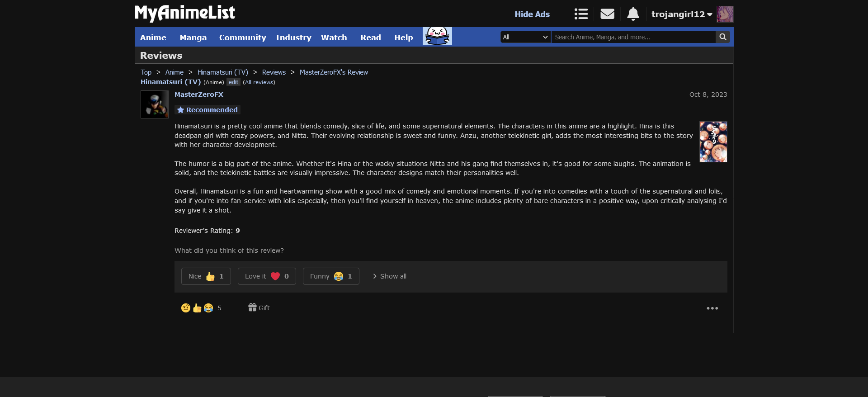Screen dimensions: 868x397
Task: Open the Community nav menu
Action: [x=243, y=38]
